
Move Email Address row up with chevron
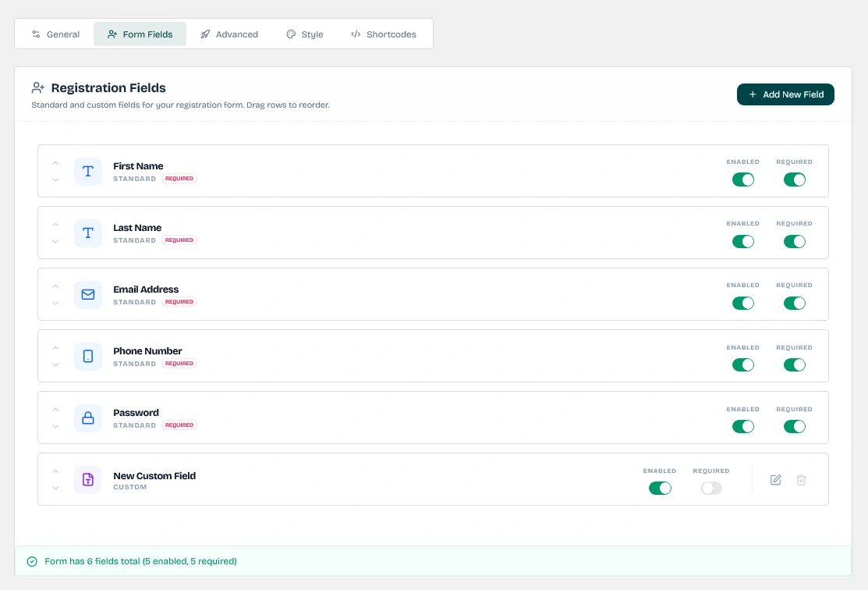click(x=55, y=286)
